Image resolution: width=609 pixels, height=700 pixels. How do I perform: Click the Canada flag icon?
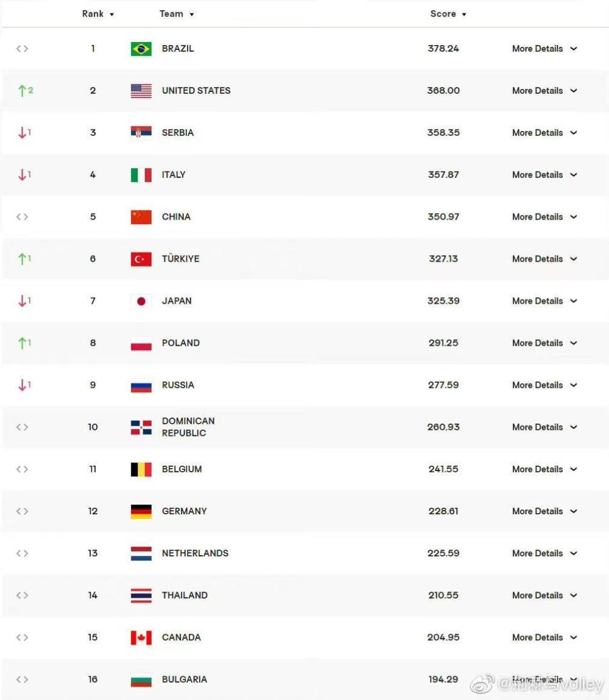coord(141,637)
